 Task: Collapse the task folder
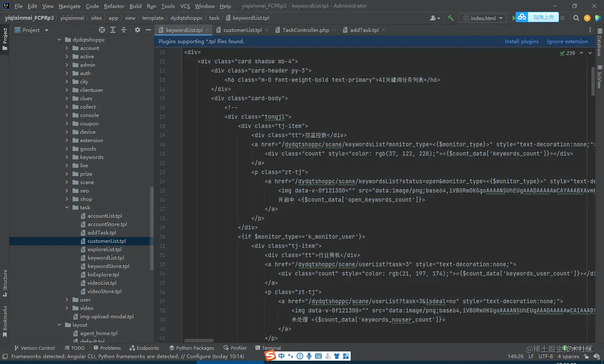point(67,208)
